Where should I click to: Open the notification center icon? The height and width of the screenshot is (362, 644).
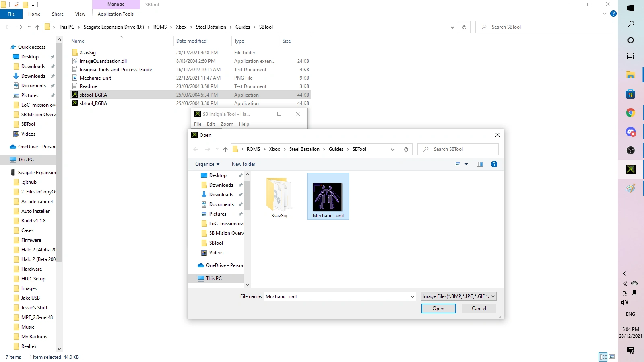[x=631, y=350]
